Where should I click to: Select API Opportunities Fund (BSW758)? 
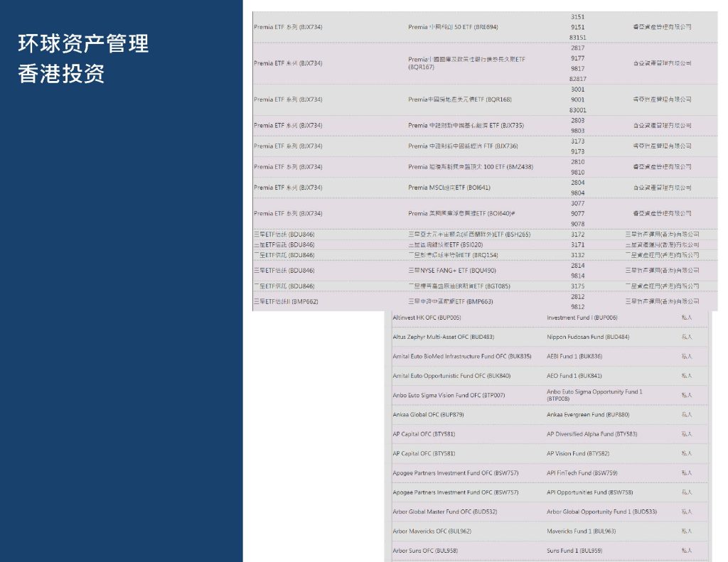[589, 492]
